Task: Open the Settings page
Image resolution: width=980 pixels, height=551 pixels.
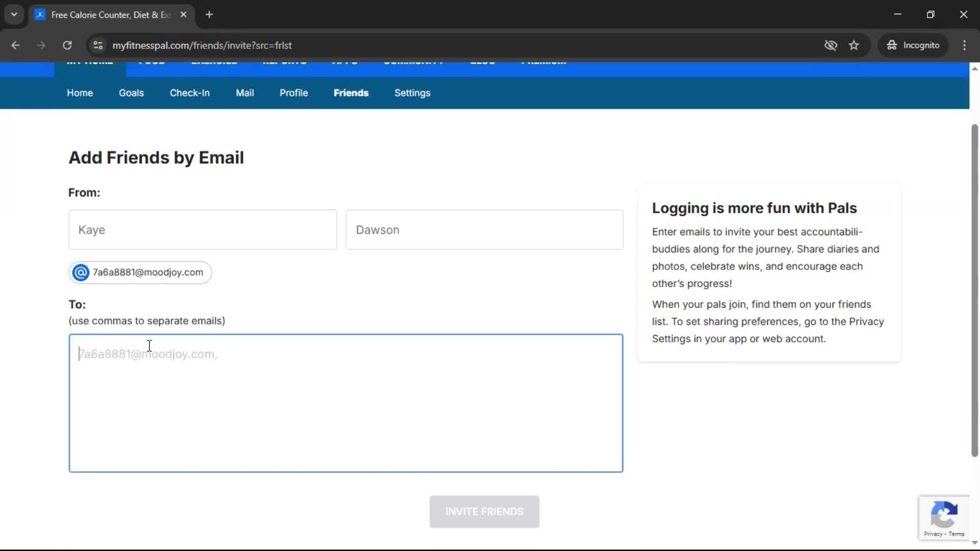Action: [x=412, y=93]
